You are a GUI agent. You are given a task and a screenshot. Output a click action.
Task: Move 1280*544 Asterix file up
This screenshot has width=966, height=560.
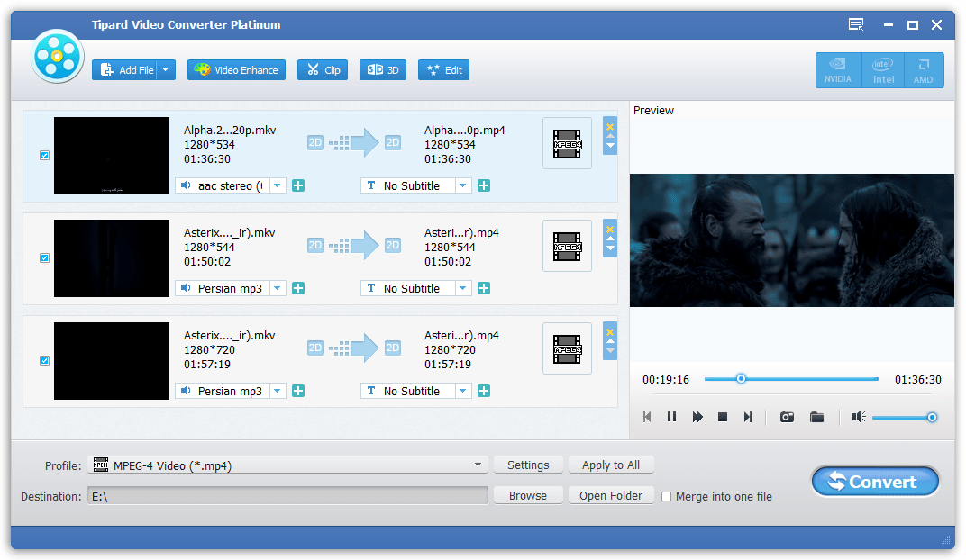(x=610, y=239)
